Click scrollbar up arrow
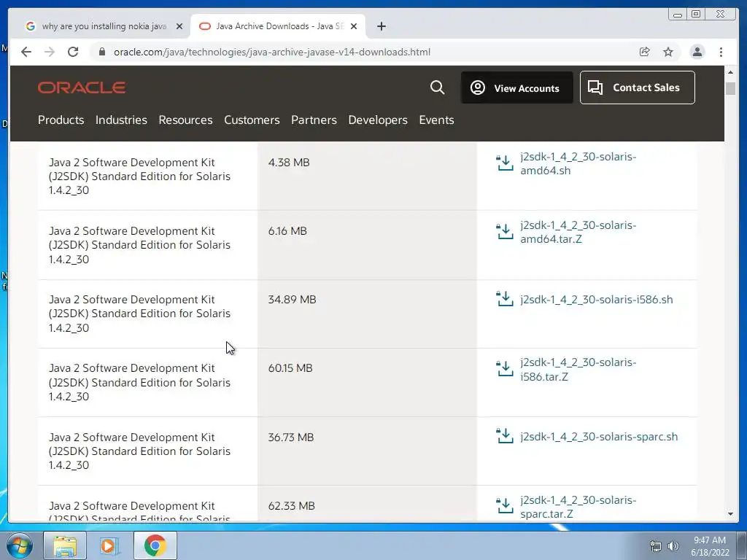 [x=730, y=72]
